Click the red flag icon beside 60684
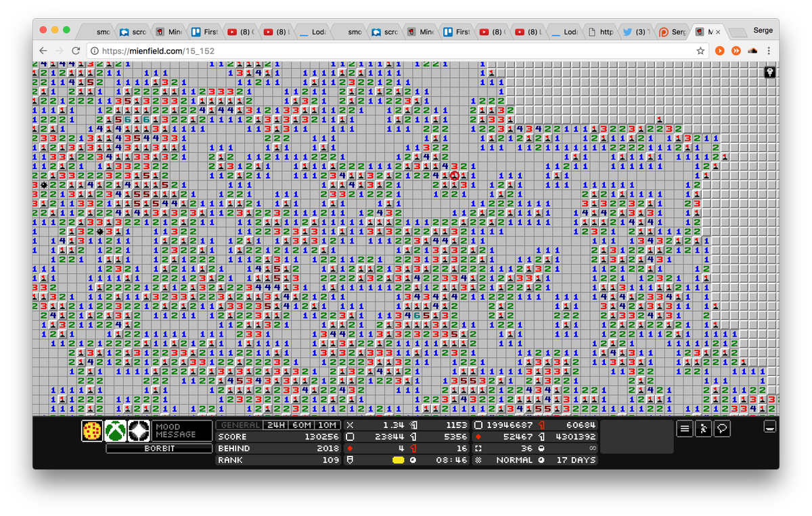The image size is (812, 516). coord(541,425)
